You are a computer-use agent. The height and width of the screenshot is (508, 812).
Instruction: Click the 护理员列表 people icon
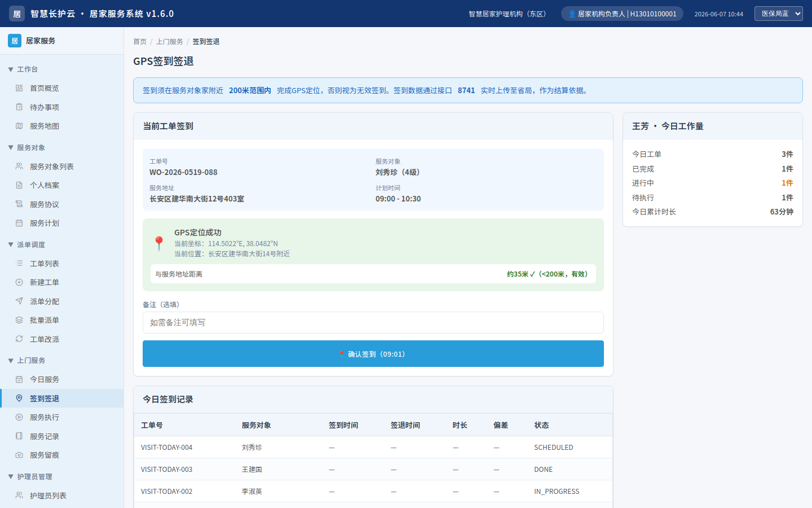click(x=19, y=496)
